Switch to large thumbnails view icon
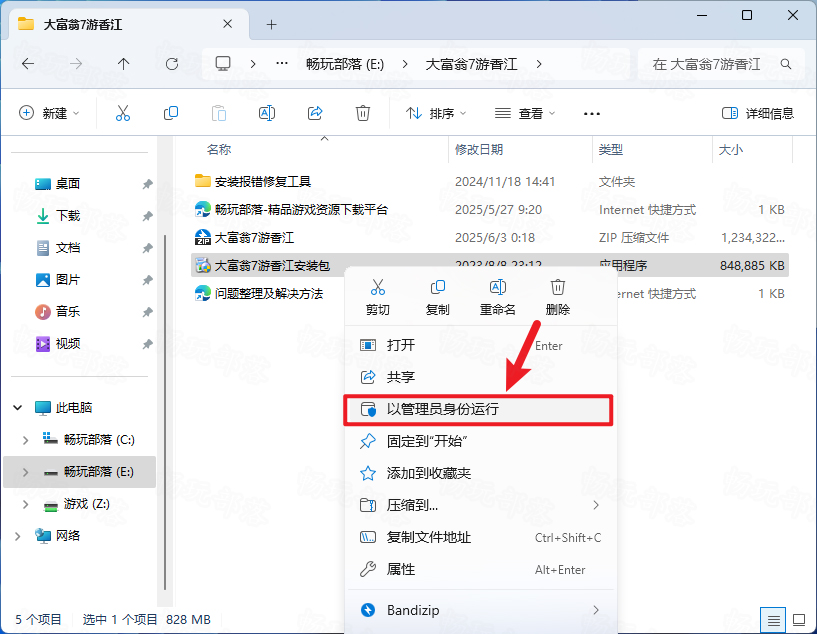 click(799, 620)
